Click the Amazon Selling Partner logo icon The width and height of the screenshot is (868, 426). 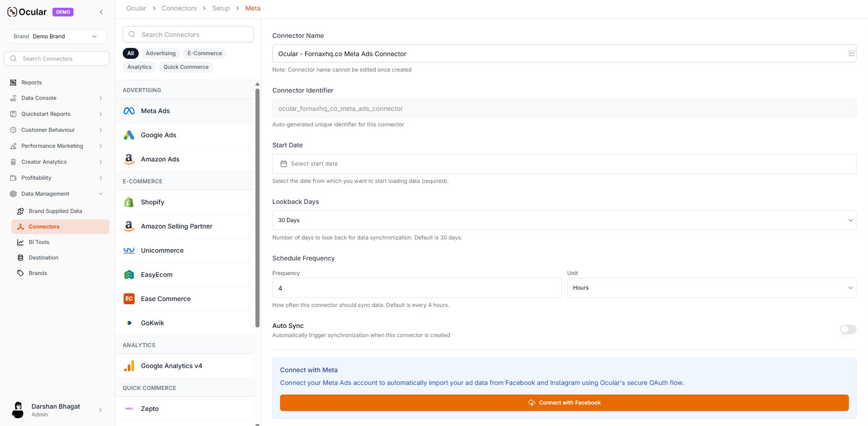[129, 226]
